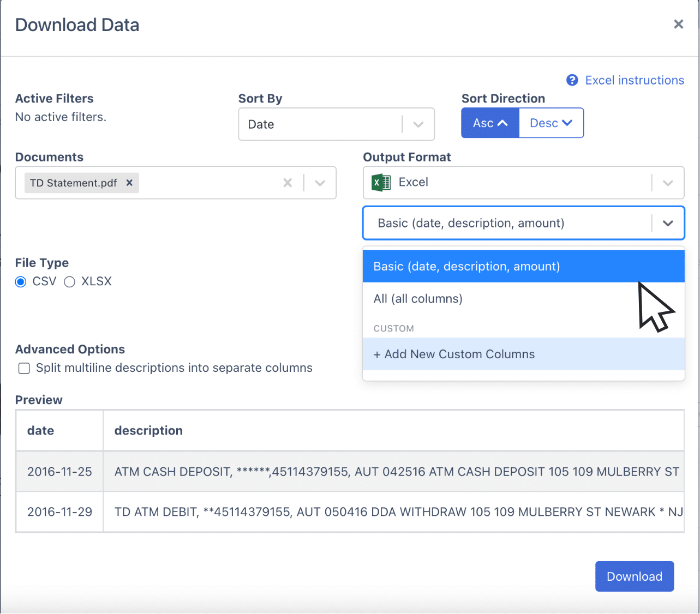This screenshot has height=614, width=700.
Task: Choose All (all columns) option
Action: tap(523, 299)
